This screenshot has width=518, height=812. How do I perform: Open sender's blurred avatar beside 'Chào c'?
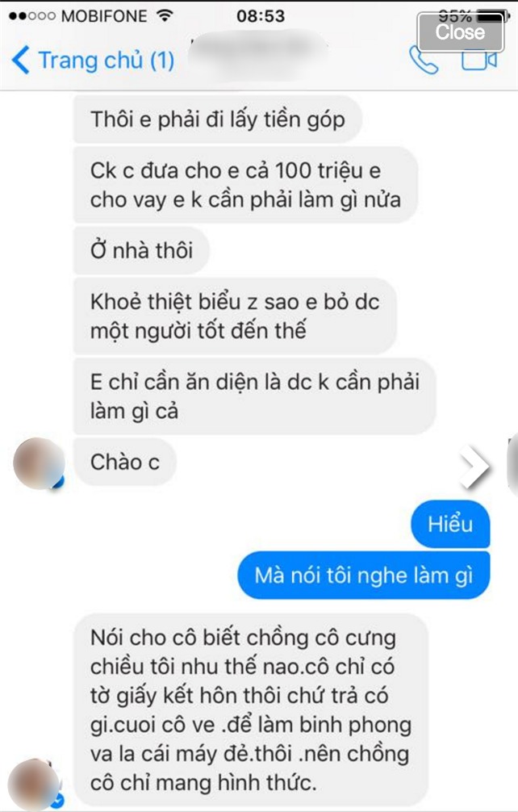[x=39, y=463]
